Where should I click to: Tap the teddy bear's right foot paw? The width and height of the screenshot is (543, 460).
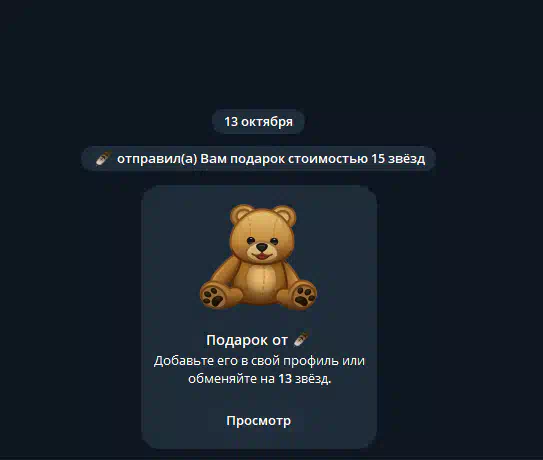pyautogui.click(x=304, y=295)
